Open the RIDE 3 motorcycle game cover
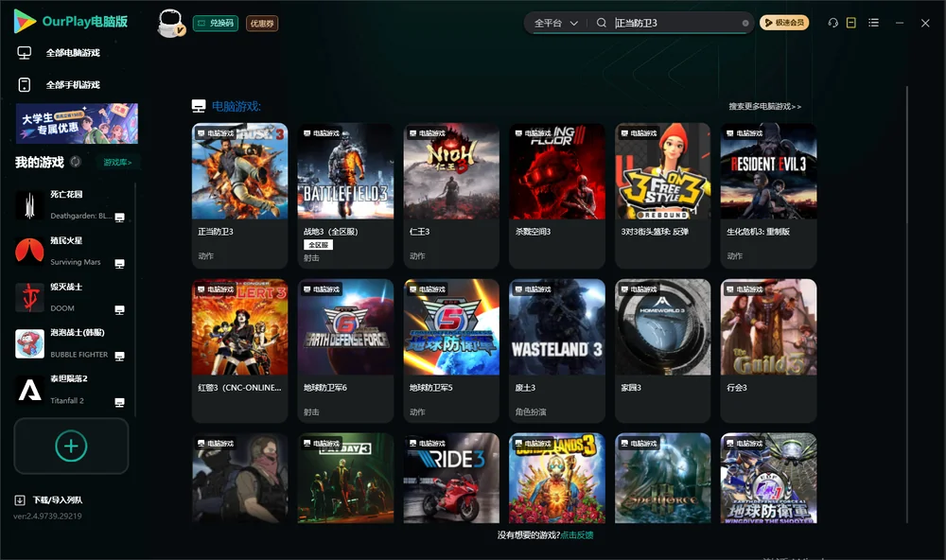This screenshot has width=946, height=560. (451, 478)
